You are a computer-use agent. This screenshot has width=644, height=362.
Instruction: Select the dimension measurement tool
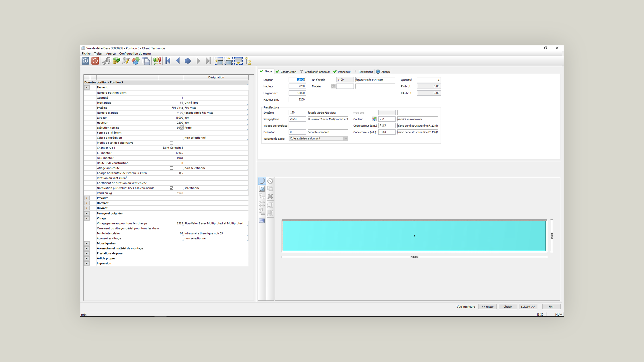(262, 181)
